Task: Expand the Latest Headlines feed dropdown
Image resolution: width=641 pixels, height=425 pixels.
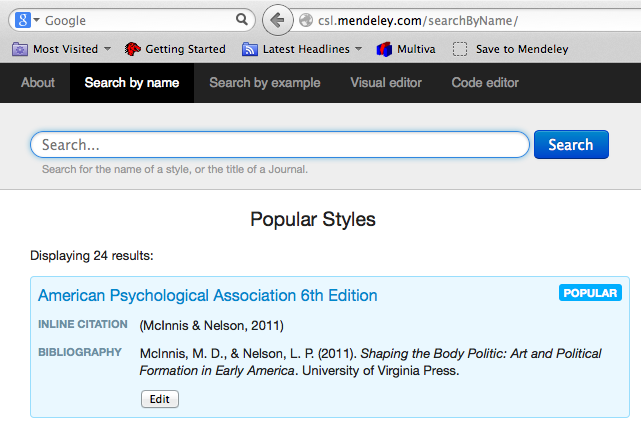Action: (x=356, y=49)
